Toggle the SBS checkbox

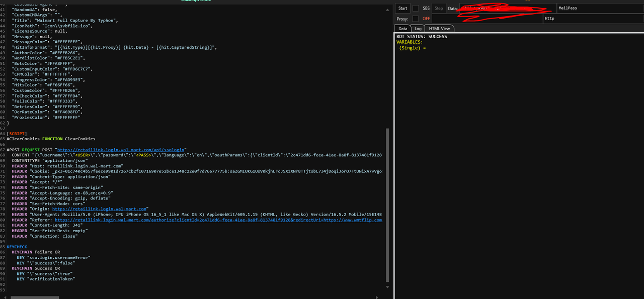coord(416,9)
